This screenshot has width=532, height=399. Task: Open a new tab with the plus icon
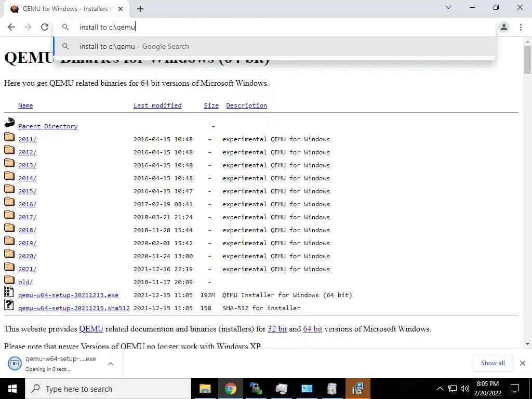click(x=140, y=9)
